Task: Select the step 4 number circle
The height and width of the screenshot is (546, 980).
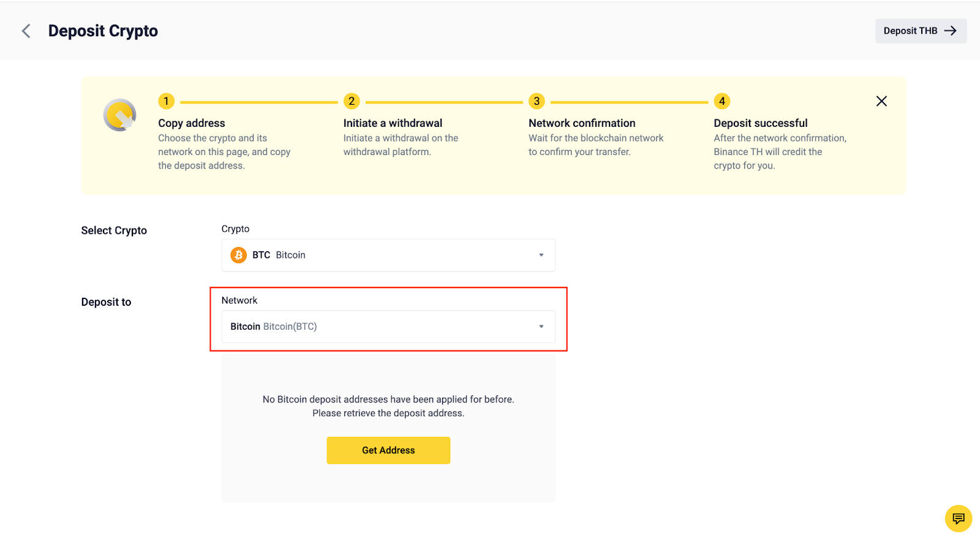Action: click(x=722, y=102)
